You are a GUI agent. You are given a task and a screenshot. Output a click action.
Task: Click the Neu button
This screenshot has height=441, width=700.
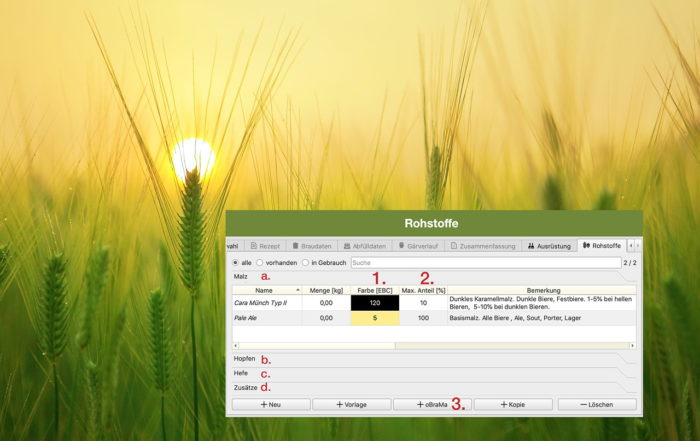click(x=270, y=404)
